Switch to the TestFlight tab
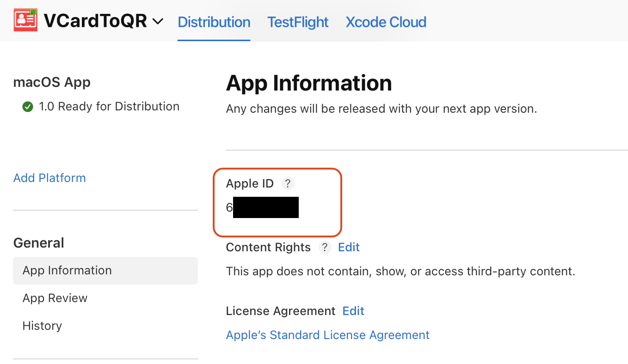The image size is (628, 364). (298, 22)
